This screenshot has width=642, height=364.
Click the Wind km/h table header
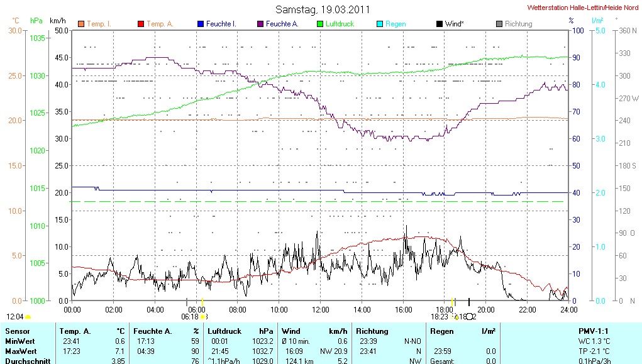click(x=314, y=331)
